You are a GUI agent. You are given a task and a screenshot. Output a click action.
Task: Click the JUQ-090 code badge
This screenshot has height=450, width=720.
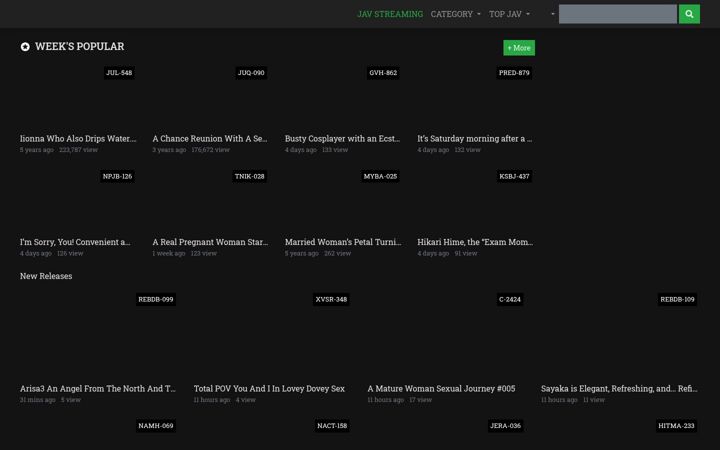[251, 73]
